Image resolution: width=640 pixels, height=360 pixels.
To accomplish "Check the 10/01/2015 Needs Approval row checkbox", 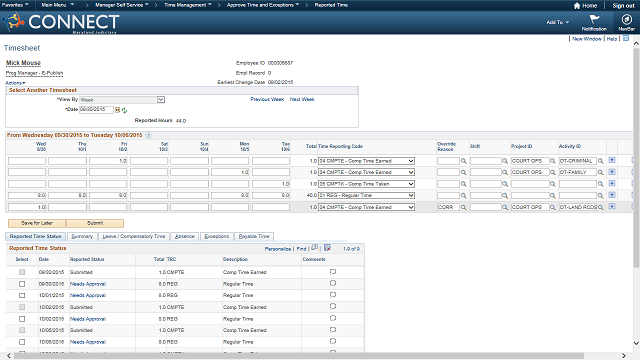I will point(22,296).
